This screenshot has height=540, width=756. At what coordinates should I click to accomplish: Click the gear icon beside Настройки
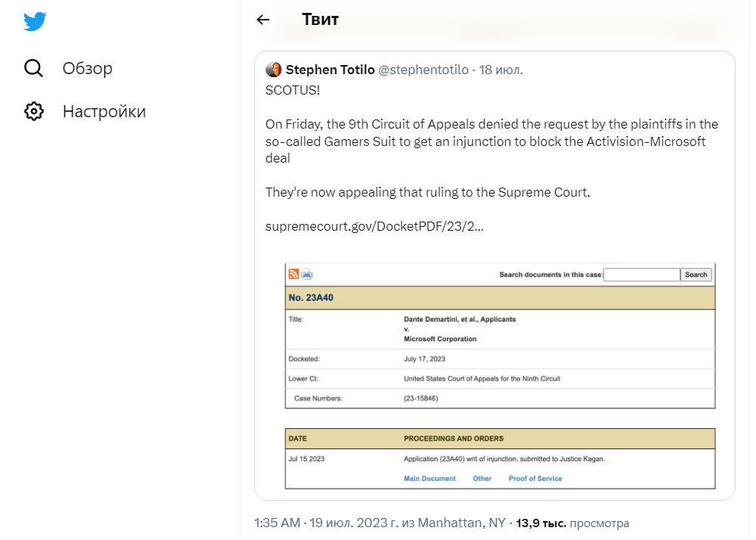click(x=34, y=112)
